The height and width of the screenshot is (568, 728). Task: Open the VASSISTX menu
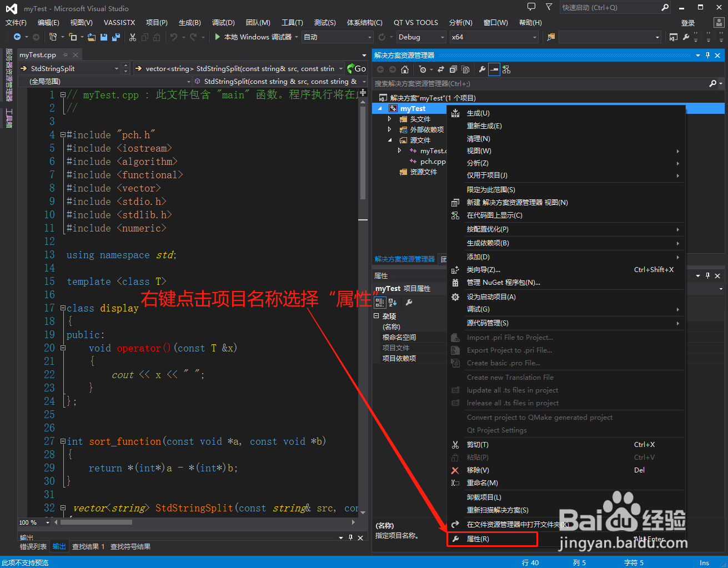(x=119, y=22)
